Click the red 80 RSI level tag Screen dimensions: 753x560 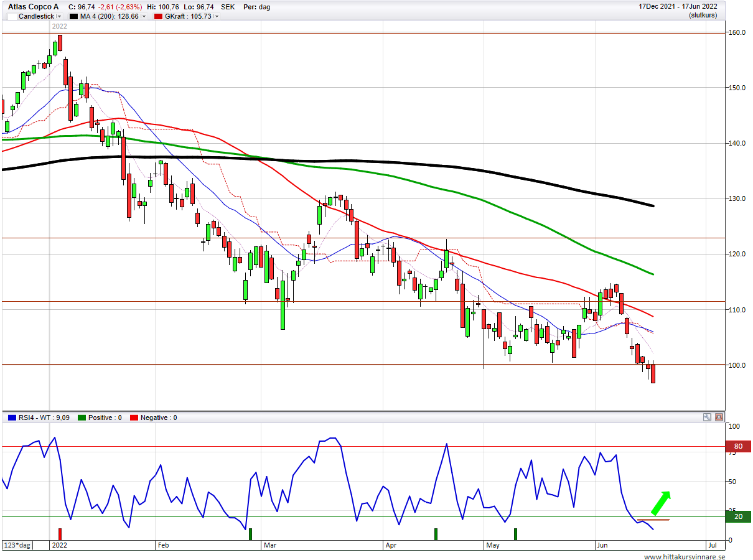pos(738,446)
